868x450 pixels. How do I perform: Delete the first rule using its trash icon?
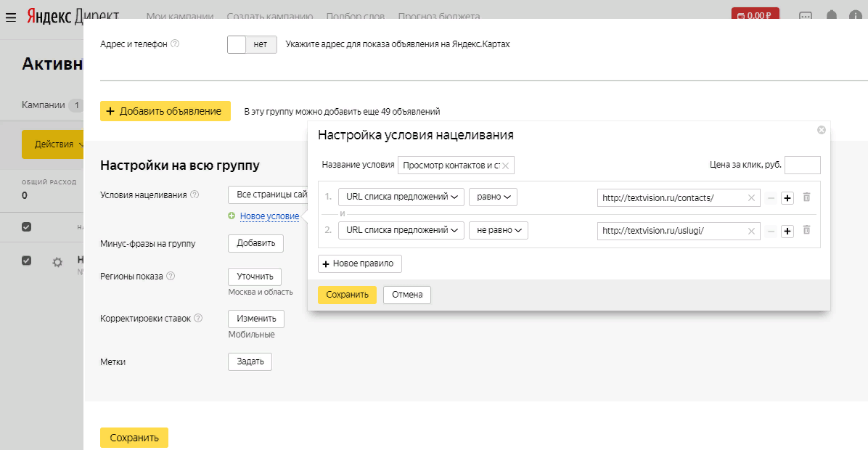pos(806,197)
